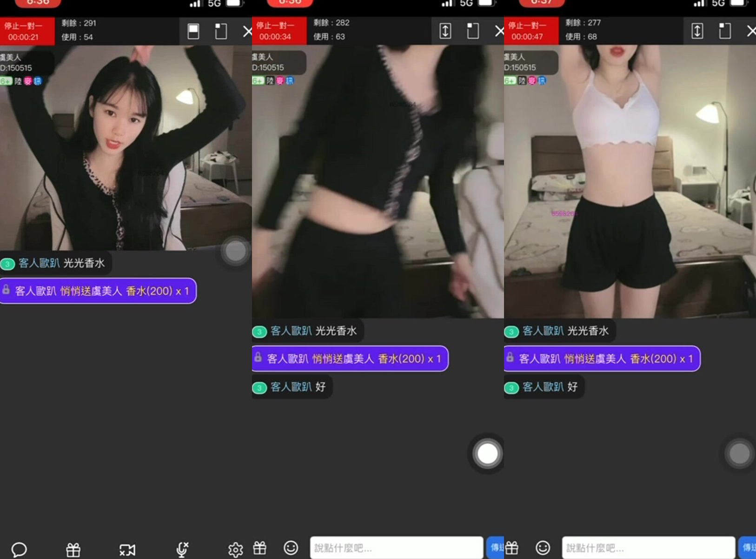Screen dimensions: 756x559
Task: Open emoji picker in third screen
Action: click(x=543, y=548)
